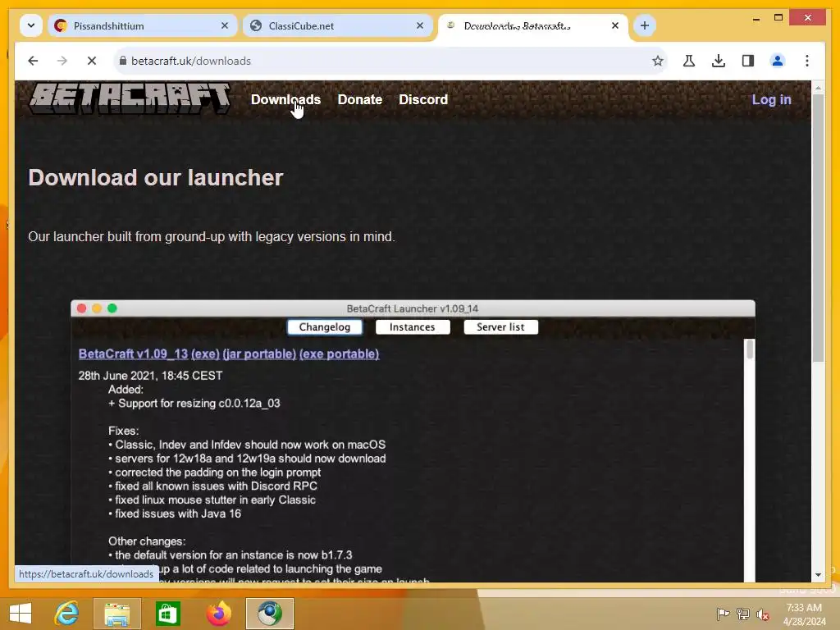Select the Changelog button in launcher preview
Viewport: 840px width, 630px height.
coord(325,326)
